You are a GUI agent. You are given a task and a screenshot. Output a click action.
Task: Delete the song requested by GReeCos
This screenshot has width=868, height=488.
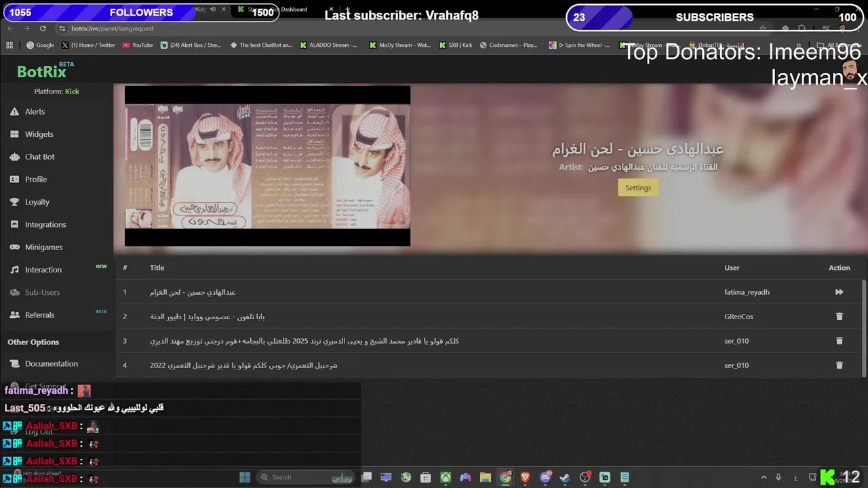coord(839,317)
